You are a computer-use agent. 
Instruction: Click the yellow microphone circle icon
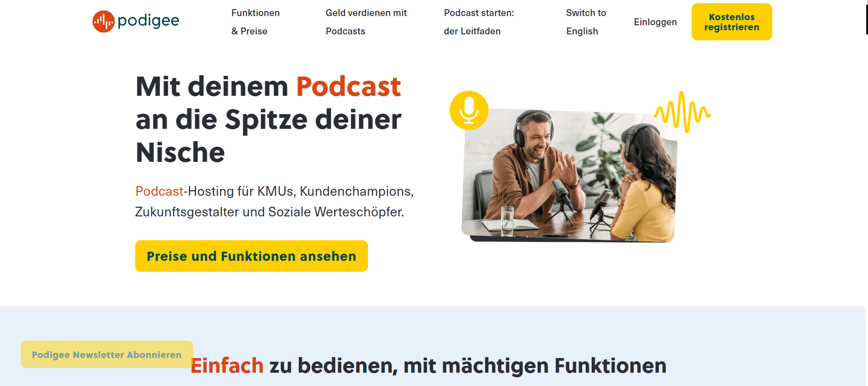pyautogui.click(x=469, y=110)
